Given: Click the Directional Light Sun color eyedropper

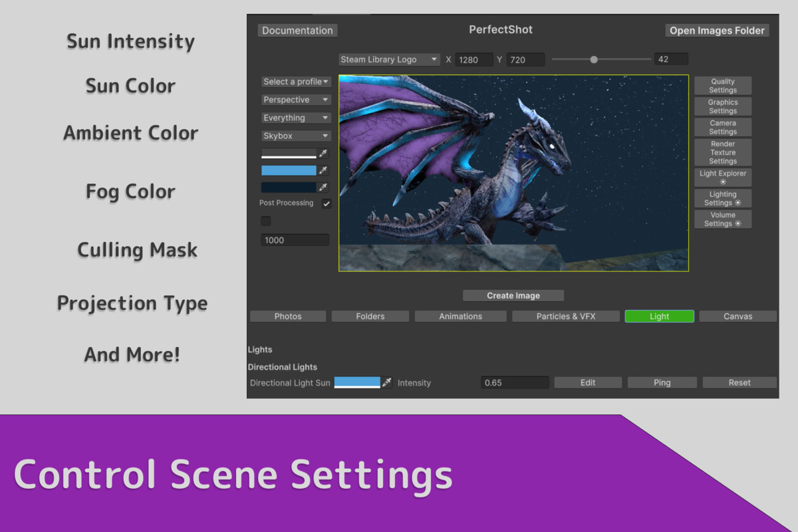Looking at the screenshot, I should [388, 382].
